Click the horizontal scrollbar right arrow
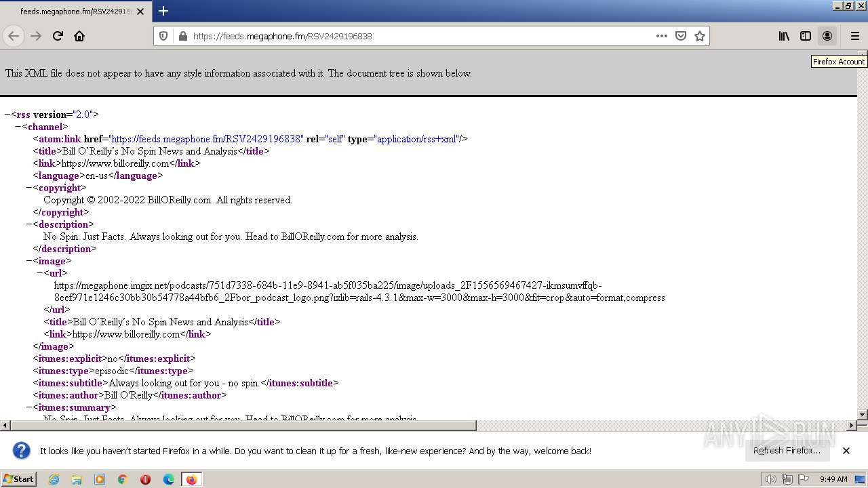Viewport: 868px width, 488px height. click(x=852, y=426)
